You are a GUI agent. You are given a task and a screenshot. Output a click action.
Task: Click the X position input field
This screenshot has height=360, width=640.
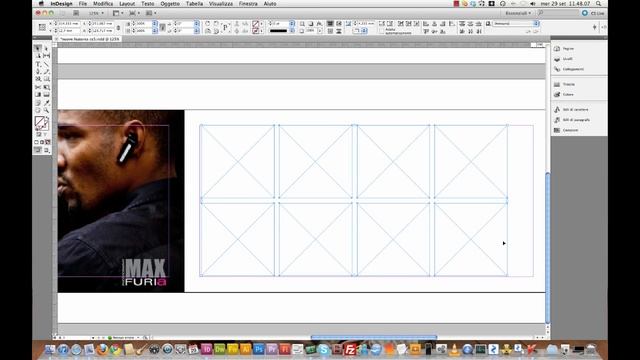click(x=69, y=24)
